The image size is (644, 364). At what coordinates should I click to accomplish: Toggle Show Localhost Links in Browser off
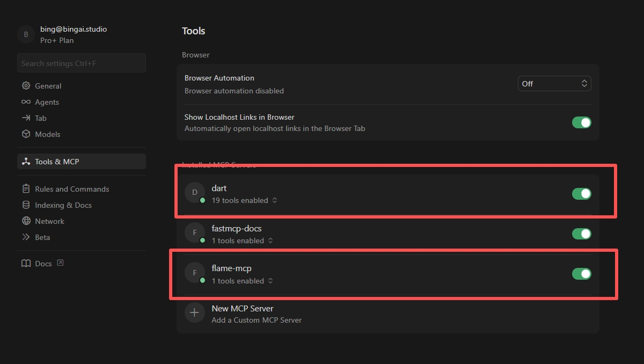tap(582, 122)
